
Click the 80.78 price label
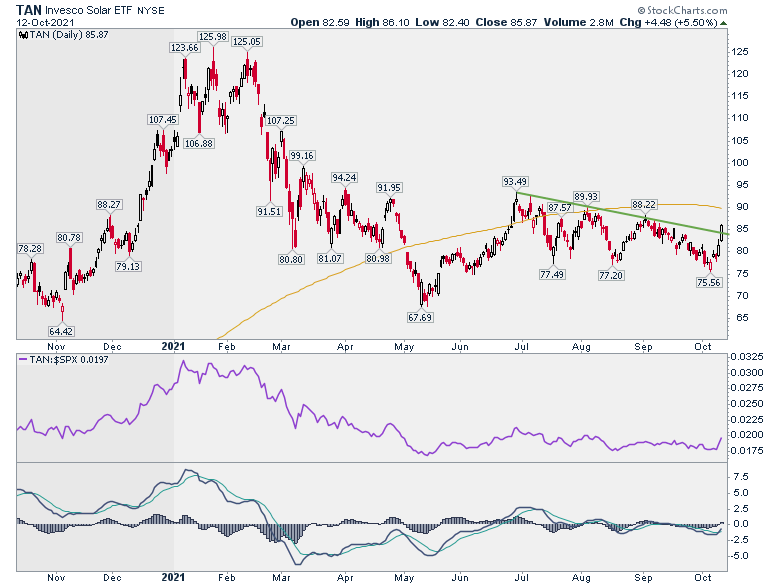coord(69,237)
